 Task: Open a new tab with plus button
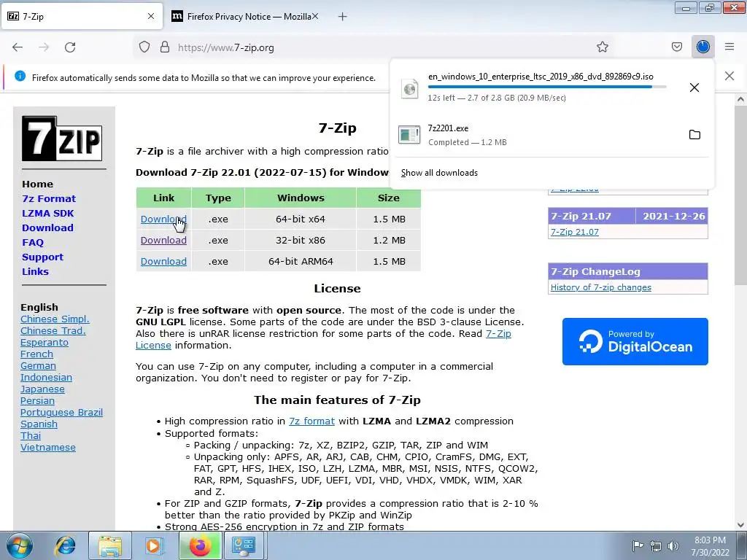click(342, 17)
